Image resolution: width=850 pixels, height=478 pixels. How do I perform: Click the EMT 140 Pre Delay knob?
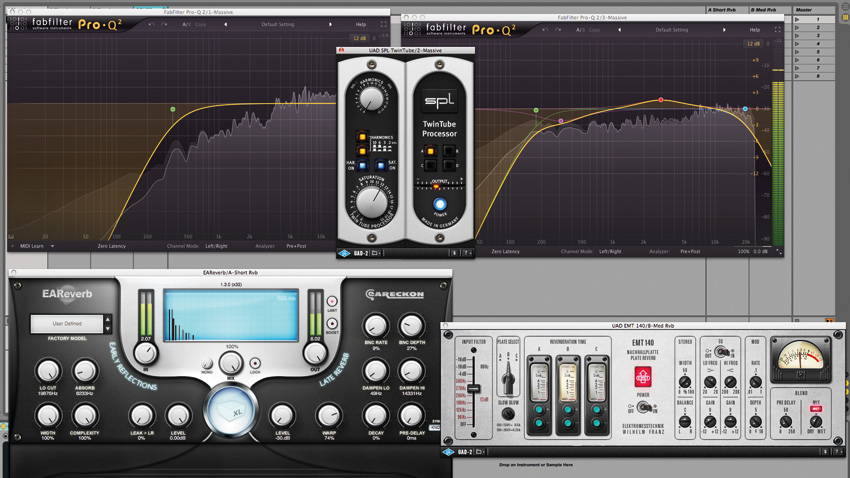click(785, 421)
